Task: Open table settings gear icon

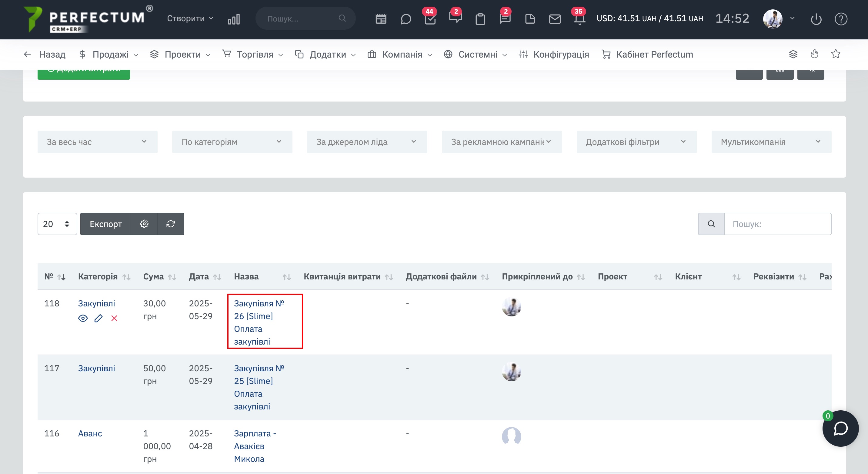Action: click(x=144, y=224)
